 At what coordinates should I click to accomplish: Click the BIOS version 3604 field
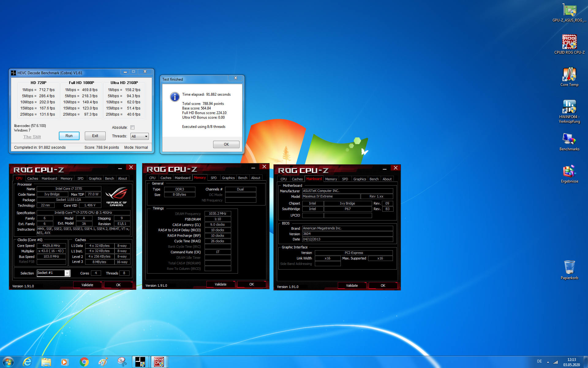tap(347, 234)
